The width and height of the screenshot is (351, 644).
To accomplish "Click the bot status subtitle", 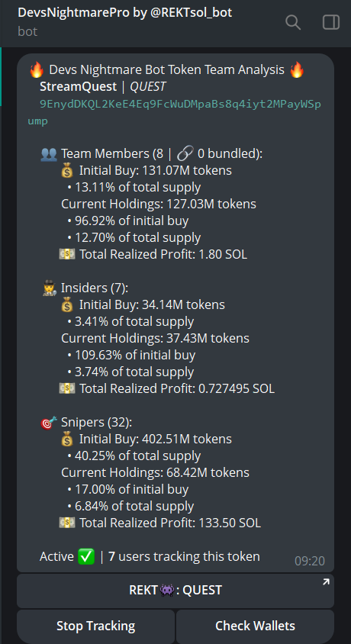I will 27,31.
